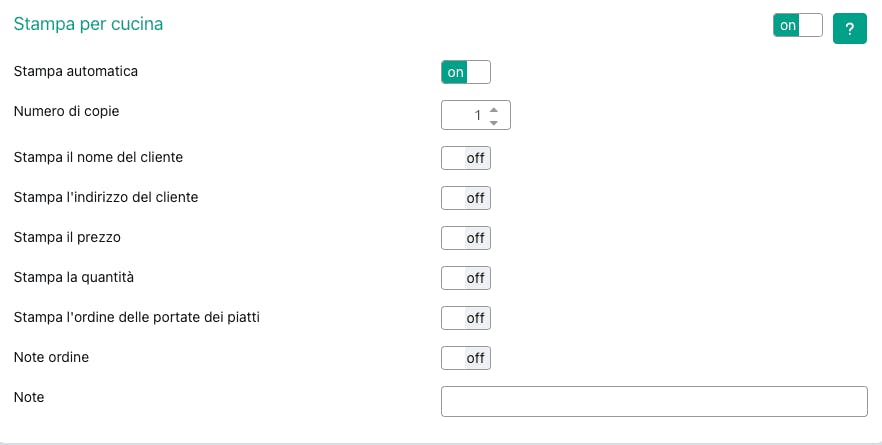This screenshot has width=882, height=445.
Task: Focus the Note text input box
Action: [654, 401]
